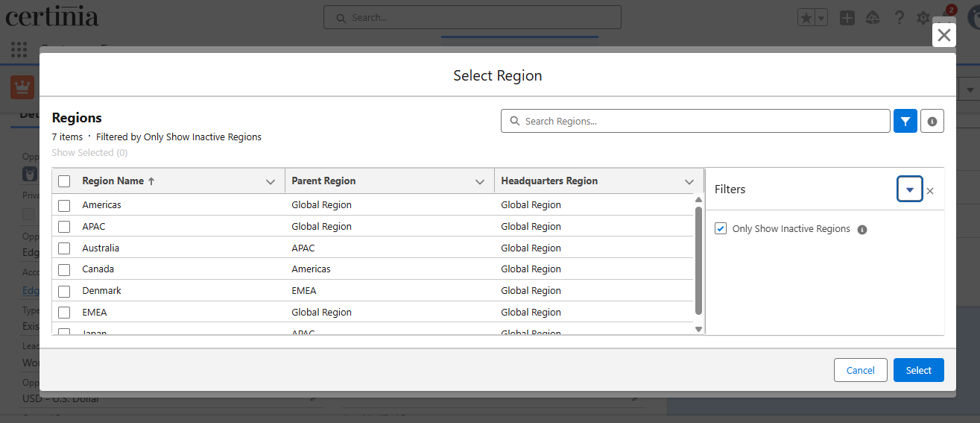Open the Parent Region column dropdown

(x=480, y=181)
